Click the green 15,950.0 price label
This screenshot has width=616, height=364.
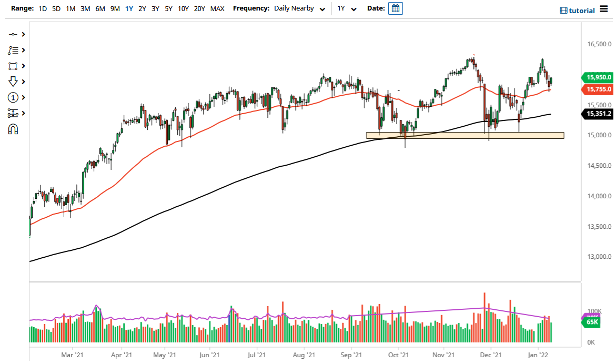(x=598, y=77)
